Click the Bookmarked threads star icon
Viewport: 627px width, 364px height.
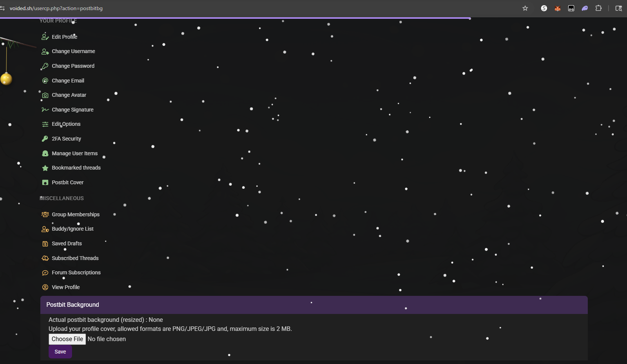click(x=45, y=168)
